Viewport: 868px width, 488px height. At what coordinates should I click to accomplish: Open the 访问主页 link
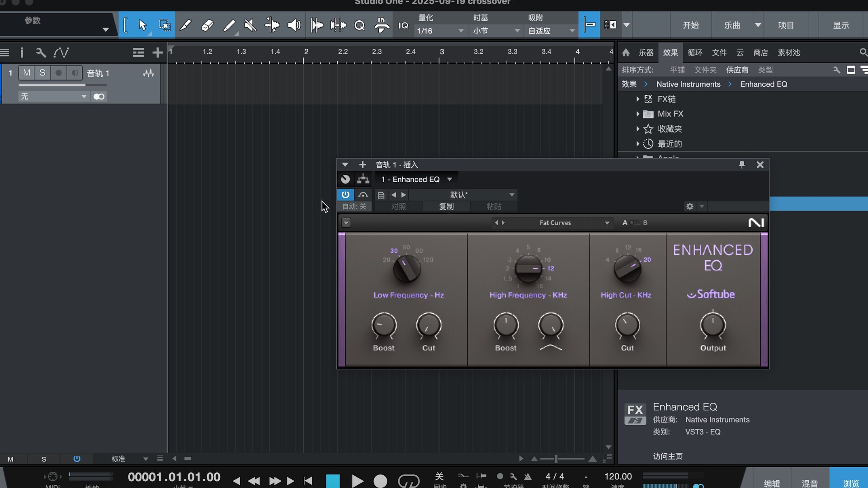(668, 456)
